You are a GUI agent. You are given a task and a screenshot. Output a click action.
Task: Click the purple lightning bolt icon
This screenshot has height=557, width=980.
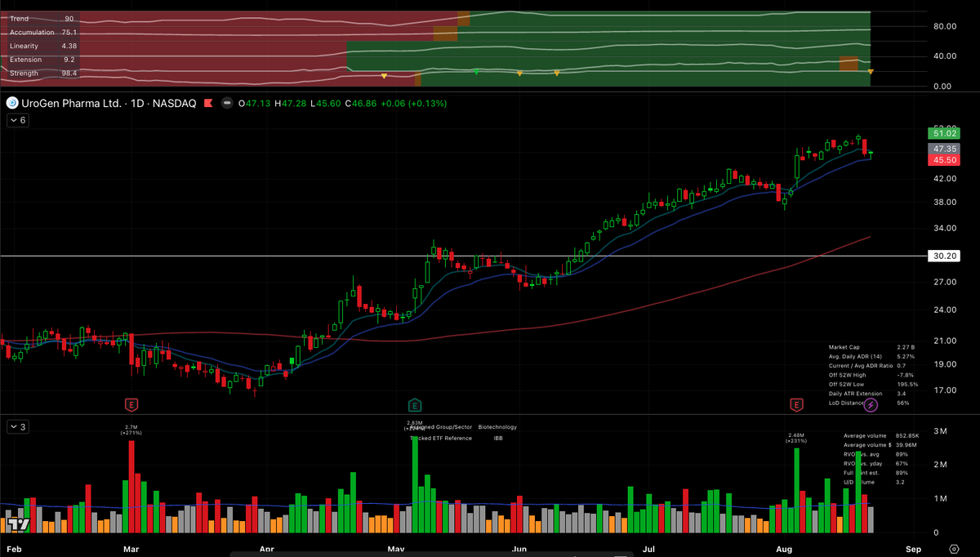[871, 404]
